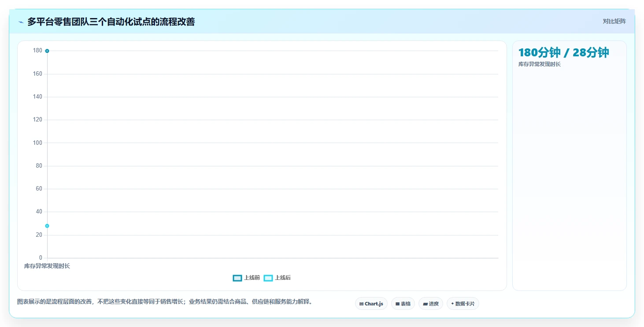The height and width of the screenshot is (327, 644).
Task: Click the 上线前 legend color box
Action: click(237, 278)
